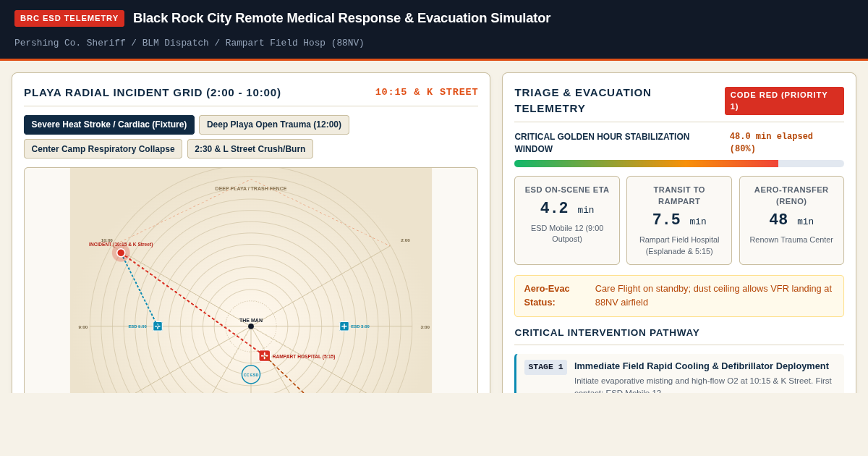Click the BRC ESD TELEMETRY badge
The width and height of the screenshot is (868, 456).
[69, 18]
